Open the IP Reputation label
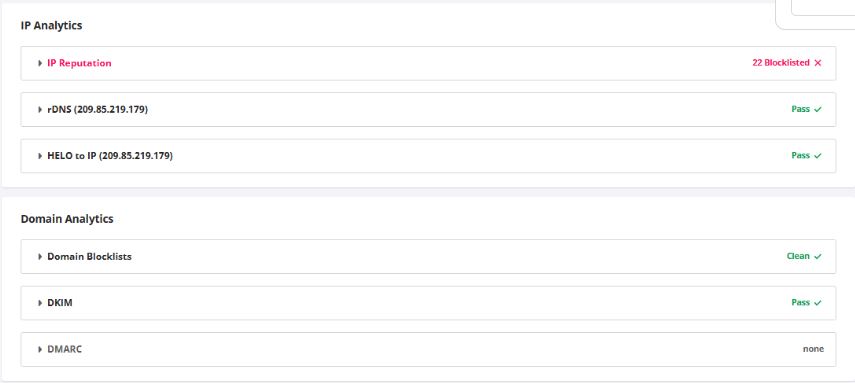This screenshot has width=855, height=383. pos(79,63)
